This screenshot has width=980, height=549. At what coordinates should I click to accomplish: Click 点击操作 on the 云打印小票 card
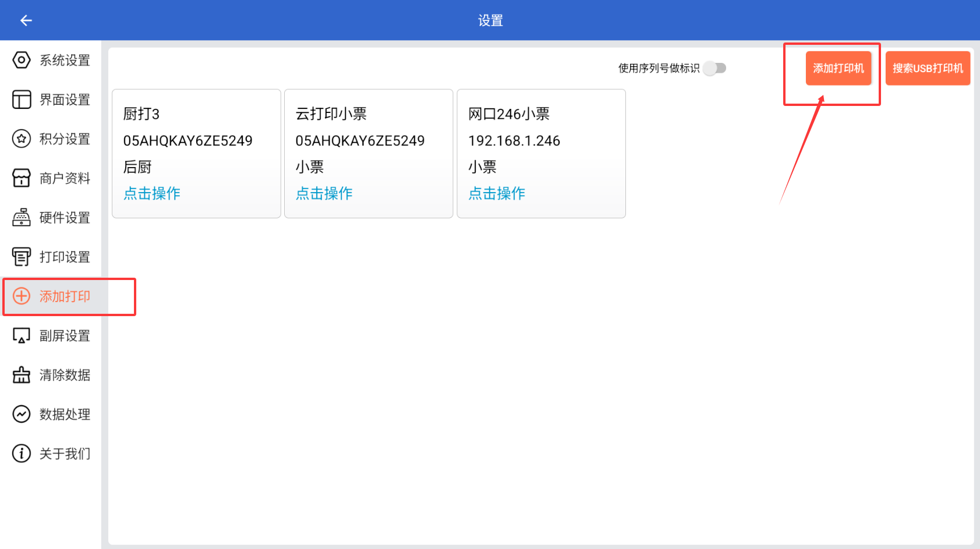324,193
